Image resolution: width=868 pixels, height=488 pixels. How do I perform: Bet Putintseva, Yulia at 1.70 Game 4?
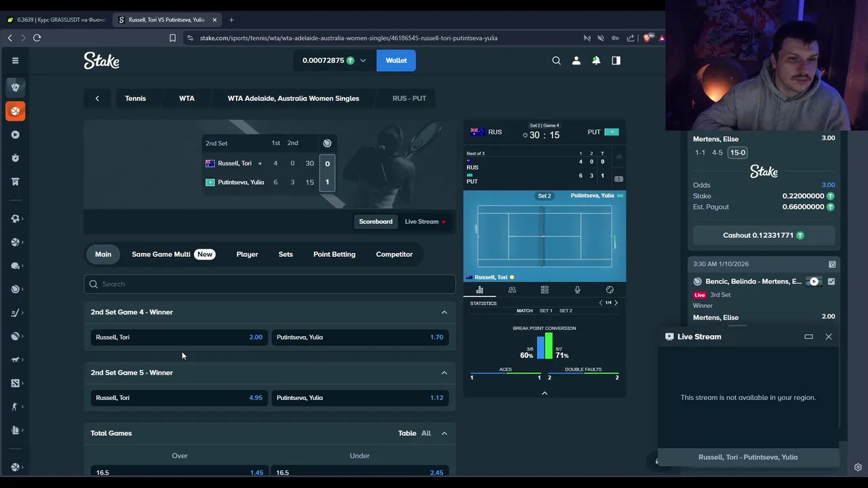tap(360, 337)
